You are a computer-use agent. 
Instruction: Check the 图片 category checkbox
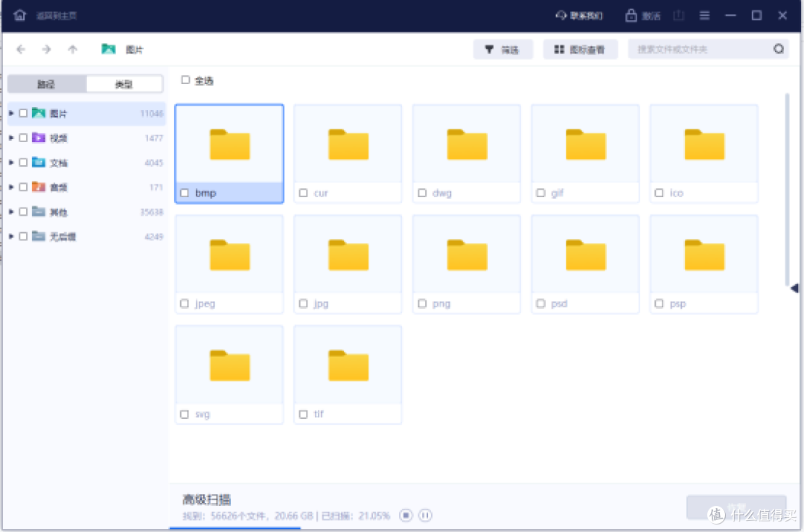pyautogui.click(x=23, y=113)
